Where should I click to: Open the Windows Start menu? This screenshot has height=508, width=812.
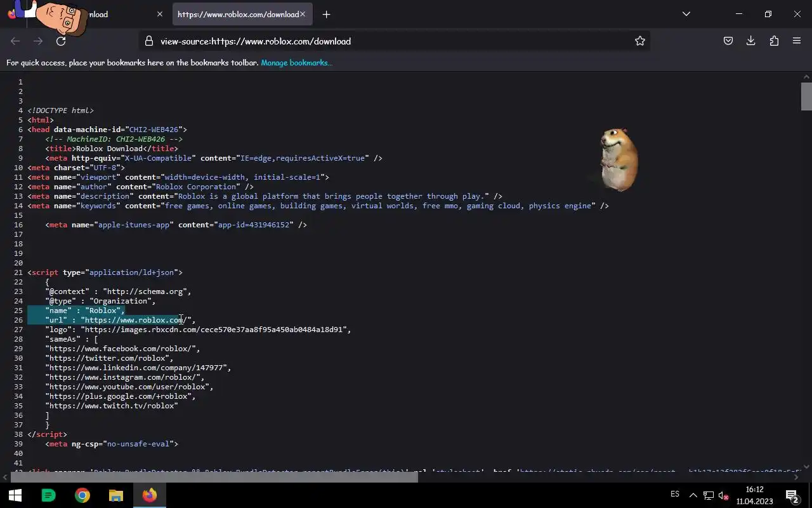[x=15, y=495]
